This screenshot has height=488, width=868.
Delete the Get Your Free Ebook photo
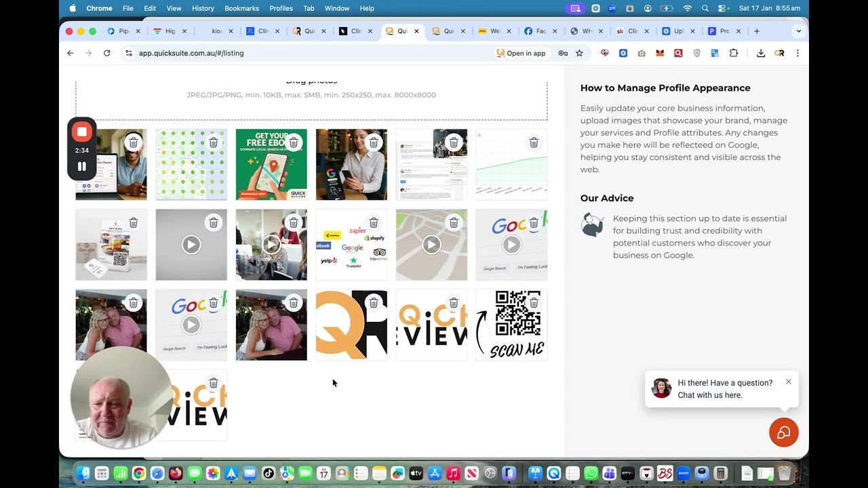tap(294, 143)
